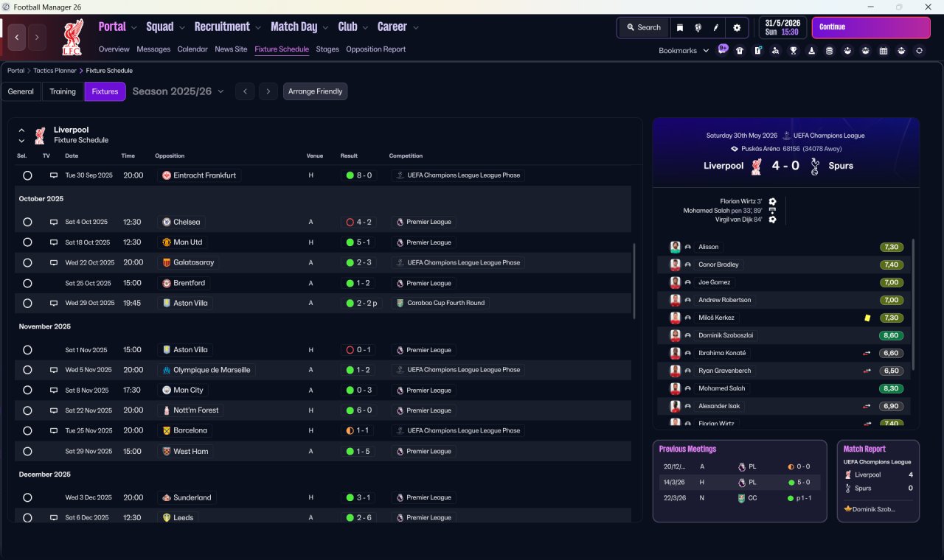
Task: Click Alexander Isak's substitution arrow icon
Action: click(x=867, y=406)
